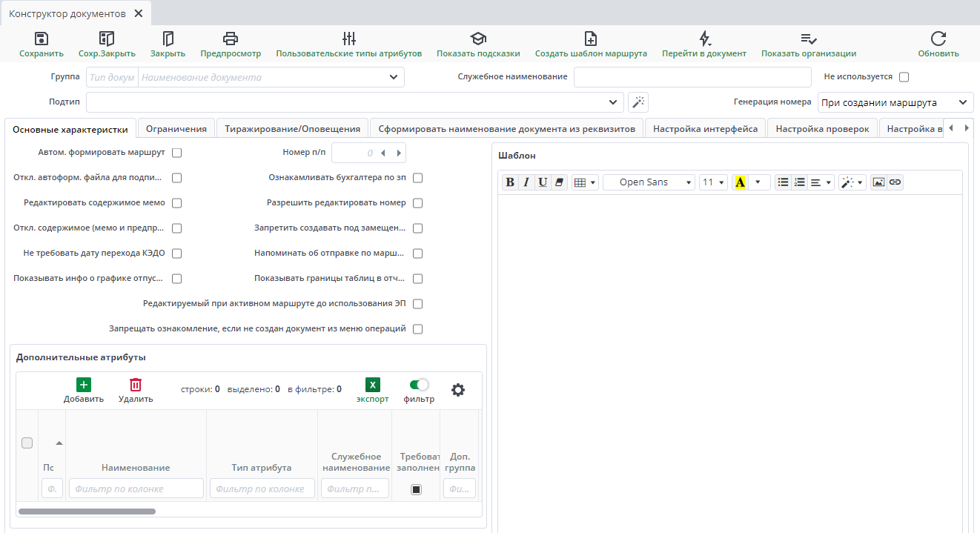Image resolution: width=980 pixels, height=533 pixels.
Task: Open the font size 11 dropdown
Action: coord(713,182)
